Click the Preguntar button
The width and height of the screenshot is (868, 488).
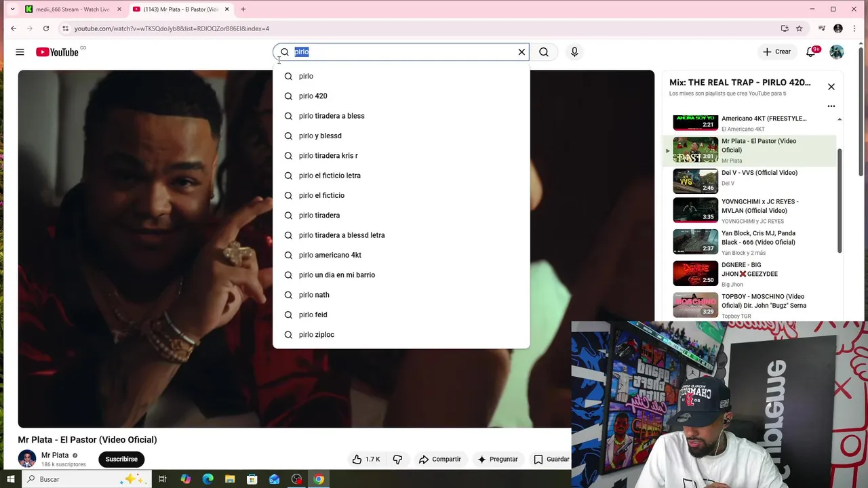pyautogui.click(x=498, y=460)
